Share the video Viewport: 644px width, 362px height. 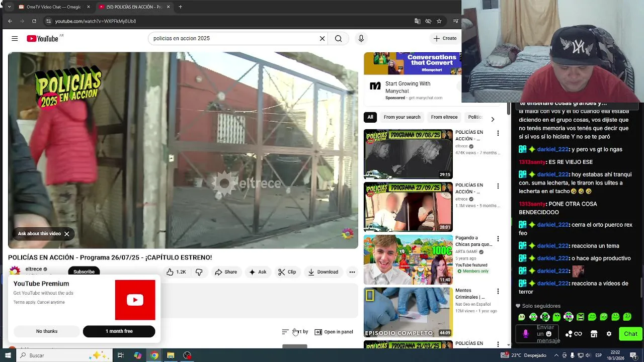(225, 272)
